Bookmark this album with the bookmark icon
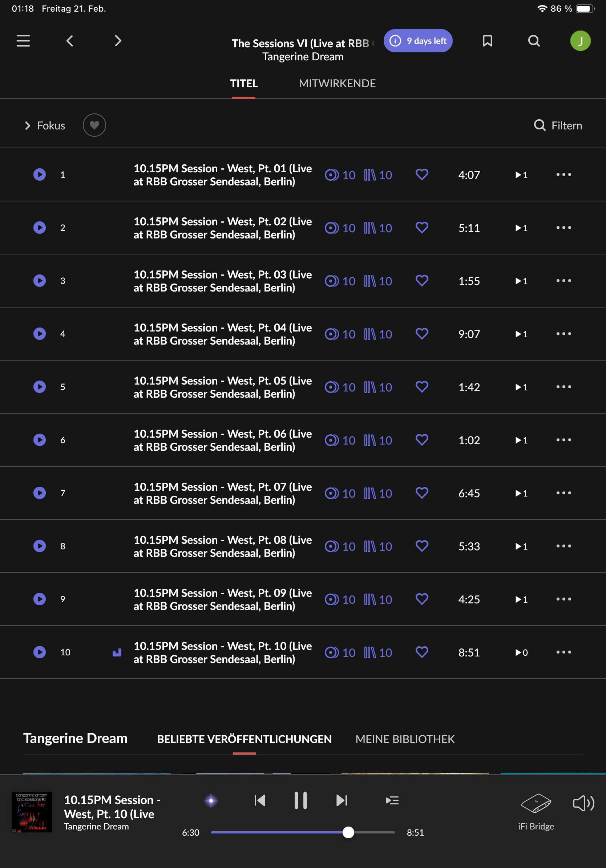 click(487, 40)
